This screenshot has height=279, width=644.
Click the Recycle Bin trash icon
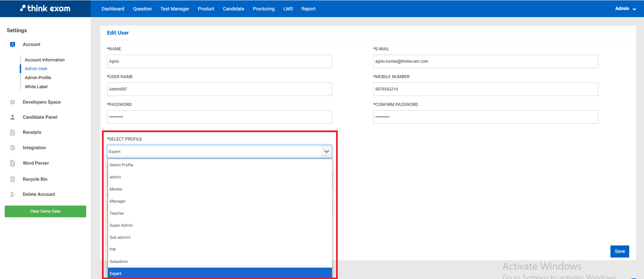click(x=12, y=179)
